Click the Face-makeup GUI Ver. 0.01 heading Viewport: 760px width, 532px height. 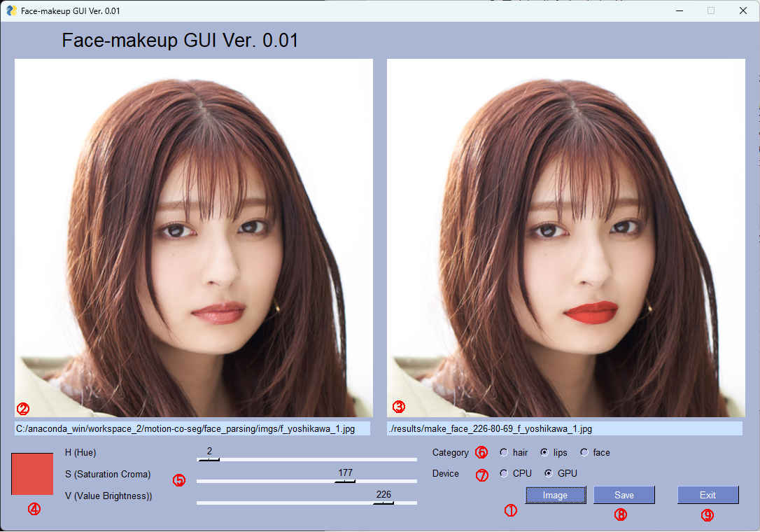[x=180, y=41]
